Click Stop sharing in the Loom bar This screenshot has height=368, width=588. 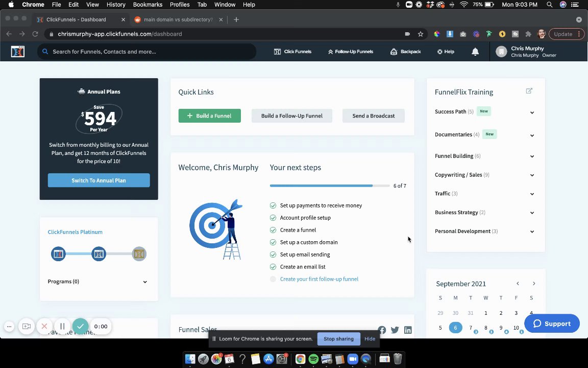point(338,339)
